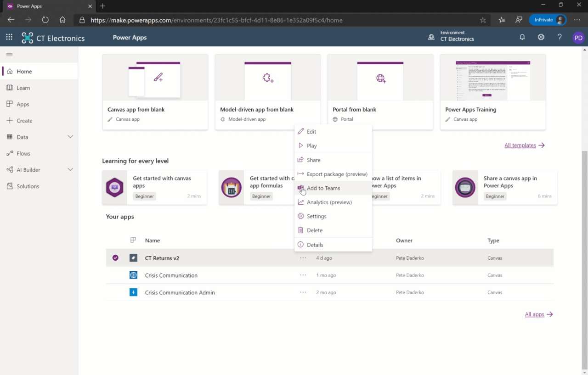Open the app launcher waffle icon
The image size is (588, 375).
coord(9,38)
